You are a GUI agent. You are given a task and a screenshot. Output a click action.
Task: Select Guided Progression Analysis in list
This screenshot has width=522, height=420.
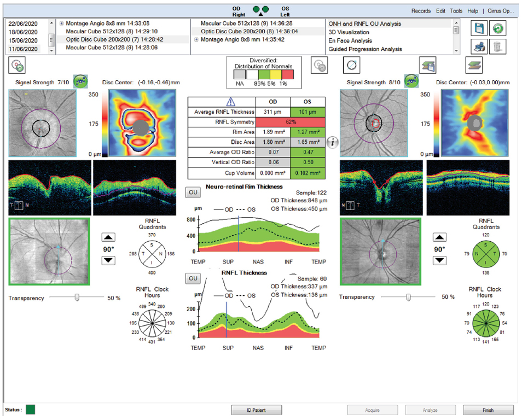click(x=365, y=49)
